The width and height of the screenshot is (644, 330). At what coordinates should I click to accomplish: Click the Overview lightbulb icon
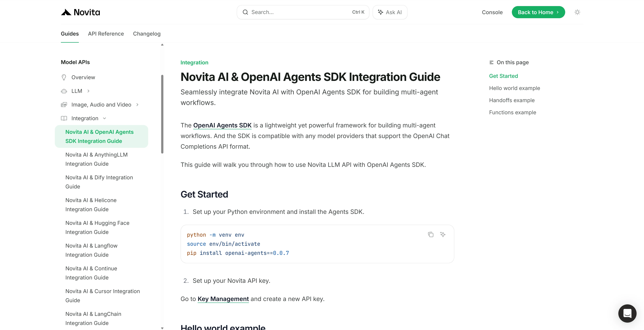click(64, 77)
